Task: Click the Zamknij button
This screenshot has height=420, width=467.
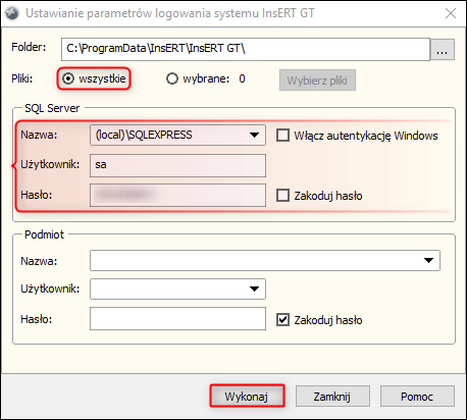Action: coord(332,396)
